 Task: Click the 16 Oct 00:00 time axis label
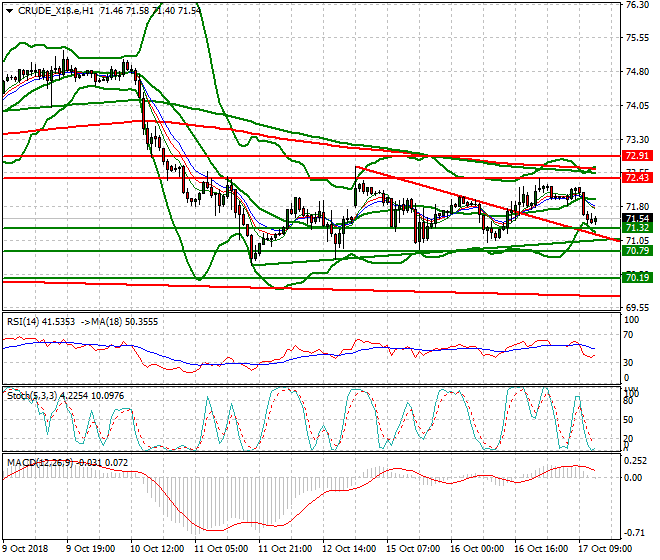(477, 549)
